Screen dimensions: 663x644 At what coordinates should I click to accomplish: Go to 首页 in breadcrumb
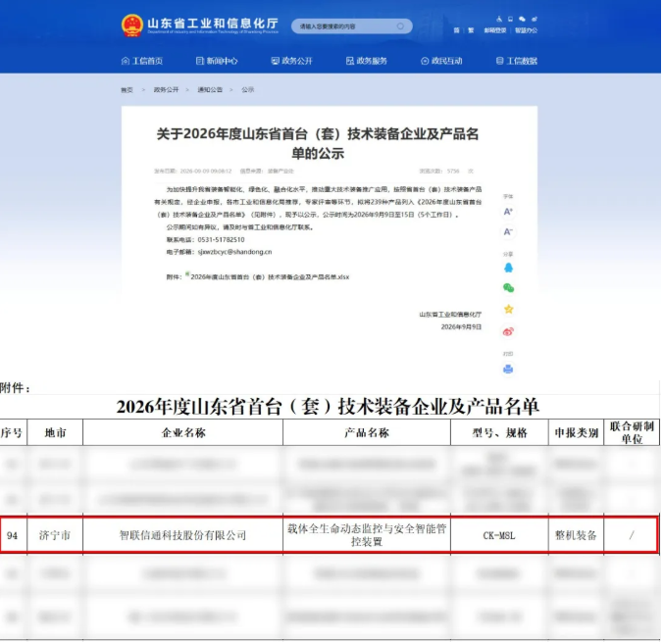click(x=127, y=90)
